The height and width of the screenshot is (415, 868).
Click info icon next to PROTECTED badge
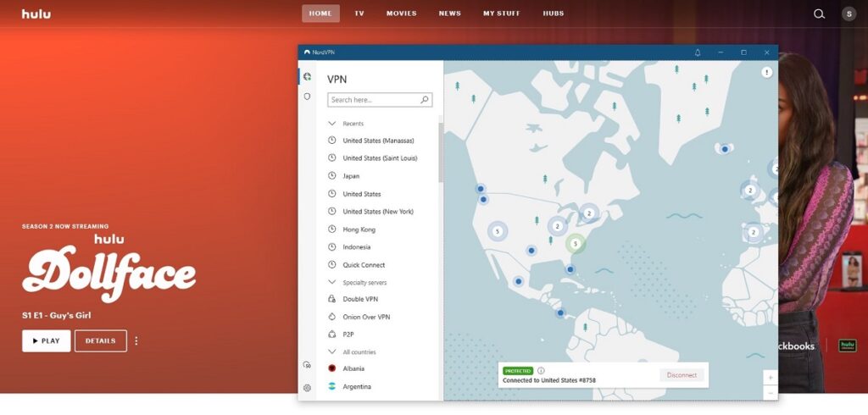(541, 371)
